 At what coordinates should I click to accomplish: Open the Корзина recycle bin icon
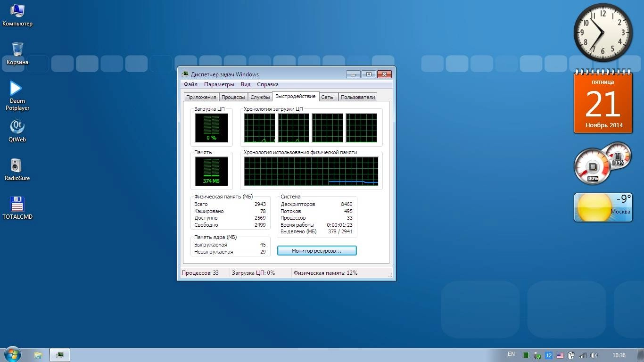pos(17,53)
